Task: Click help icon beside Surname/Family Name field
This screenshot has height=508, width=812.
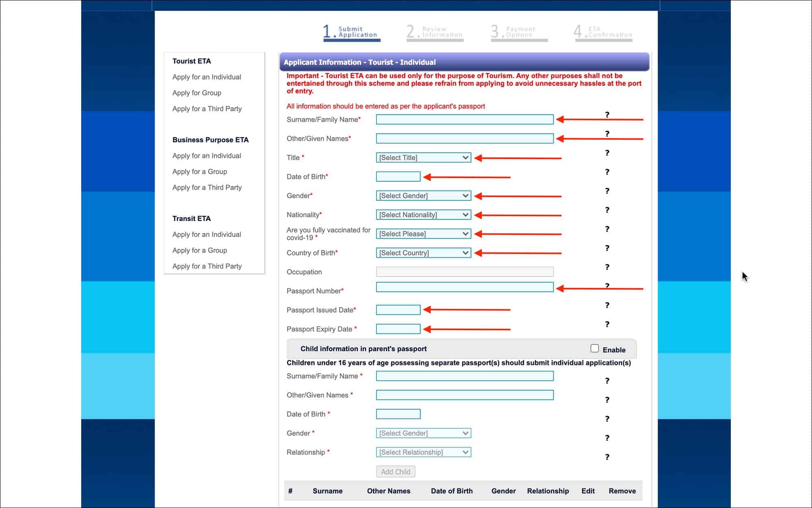Action: click(x=607, y=115)
